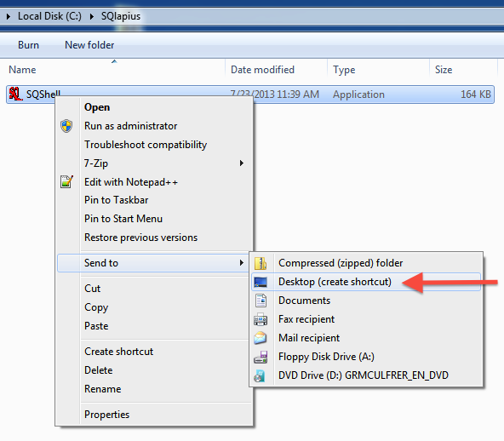Click the shield icon beside Run as administrator

point(66,126)
